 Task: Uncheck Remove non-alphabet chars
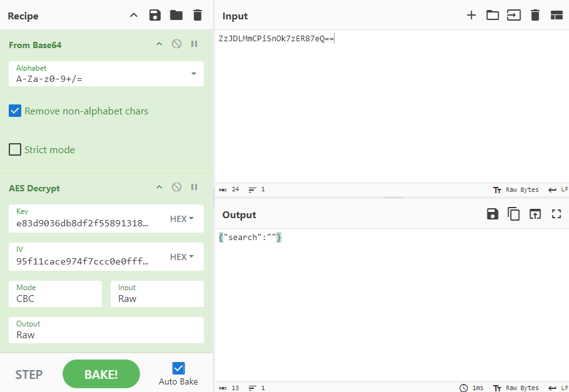click(x=15, y=111)
